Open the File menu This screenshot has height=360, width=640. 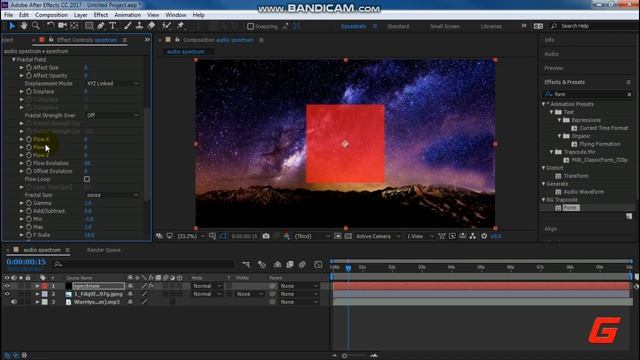pyautogui.click(x=8, y=15)
